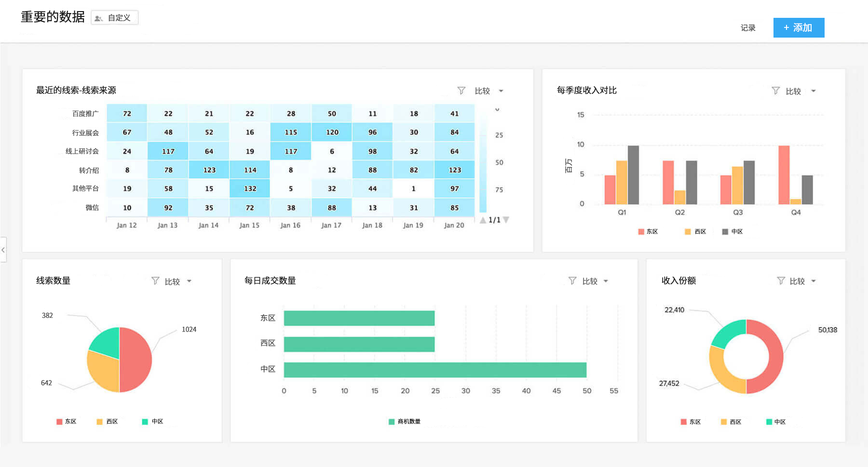The image size is (868, 467).
Task: Open 比较 dropdown on 收入份额 panel
Action: [x=814, y=280]
